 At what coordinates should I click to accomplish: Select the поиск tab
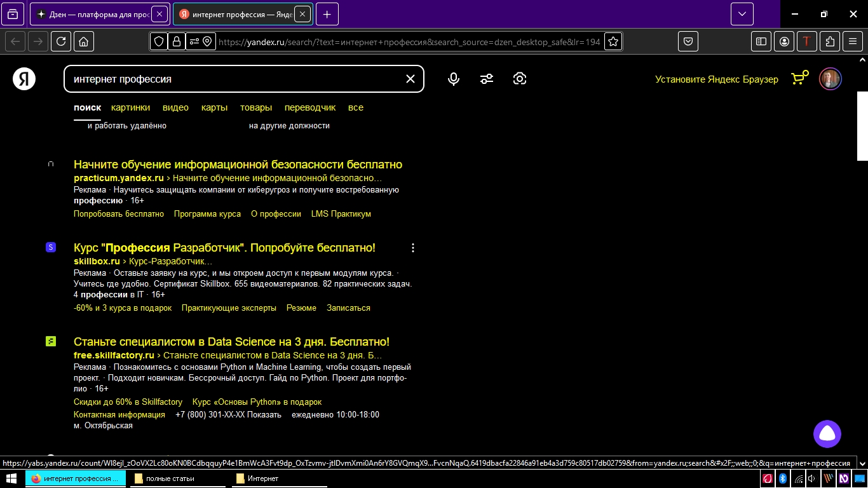pos(87,107)
